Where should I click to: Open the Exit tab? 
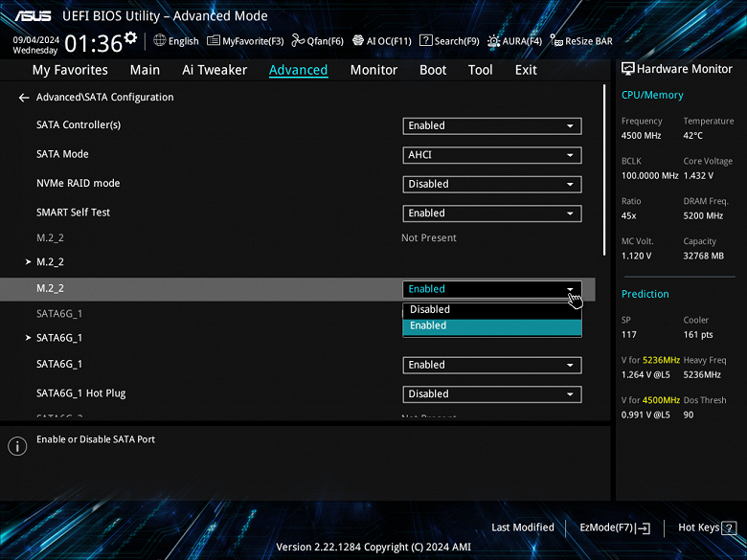tap(526, 70)
